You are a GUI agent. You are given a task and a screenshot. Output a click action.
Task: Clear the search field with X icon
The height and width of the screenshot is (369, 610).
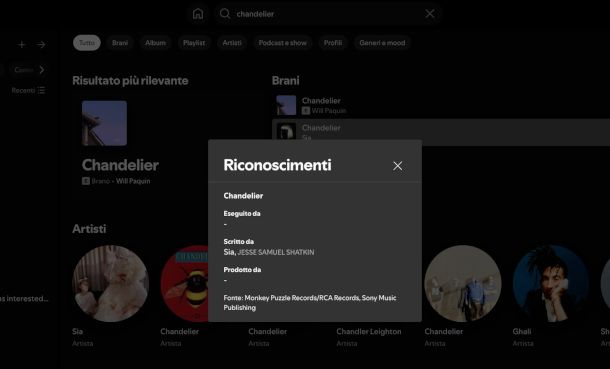[x=429, y=14]
